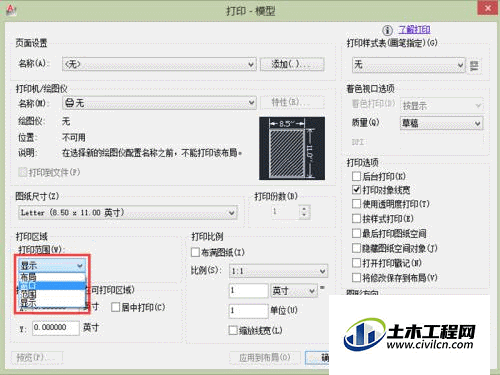Enable the 打开打印戳记(N) checkbox
This screenshot has height=375, width=500.
point(356,263)
